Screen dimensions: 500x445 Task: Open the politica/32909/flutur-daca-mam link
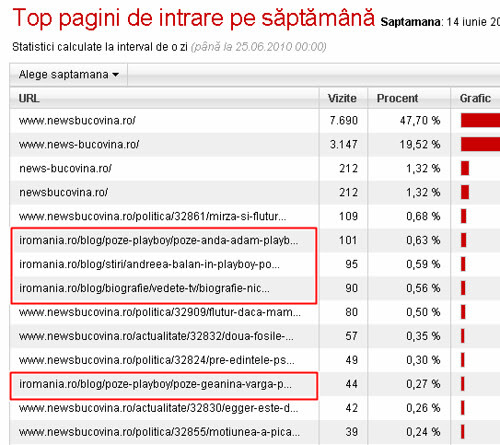(160, 312)
